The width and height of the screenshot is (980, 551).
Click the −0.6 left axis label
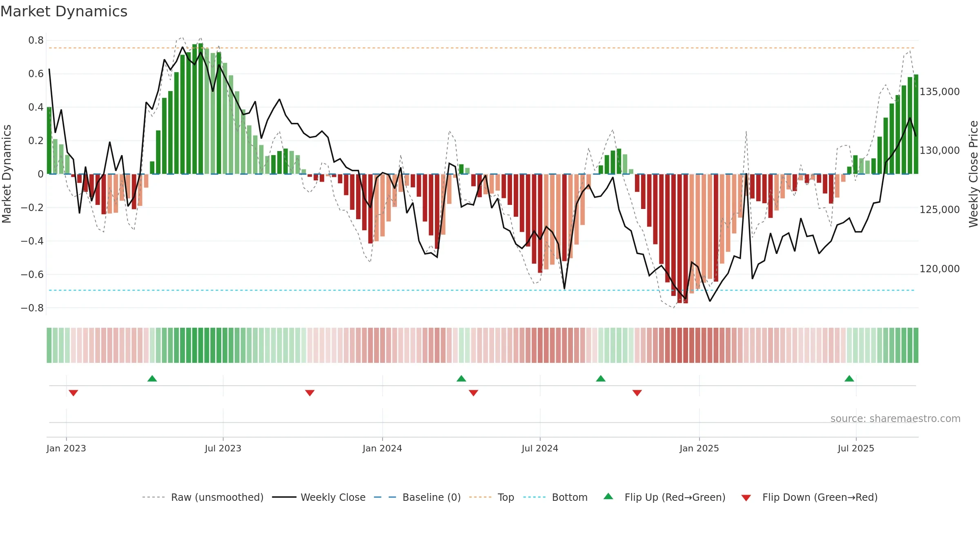click(x=32, y=275)
